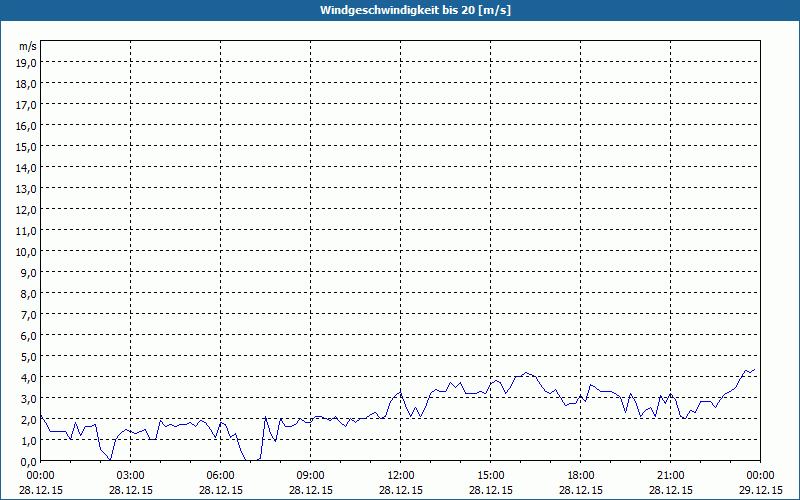The height and width of the screenshot is (500, 800).
Task: Click the 03:00 time label on the x-axis
Action: point(131,476)
